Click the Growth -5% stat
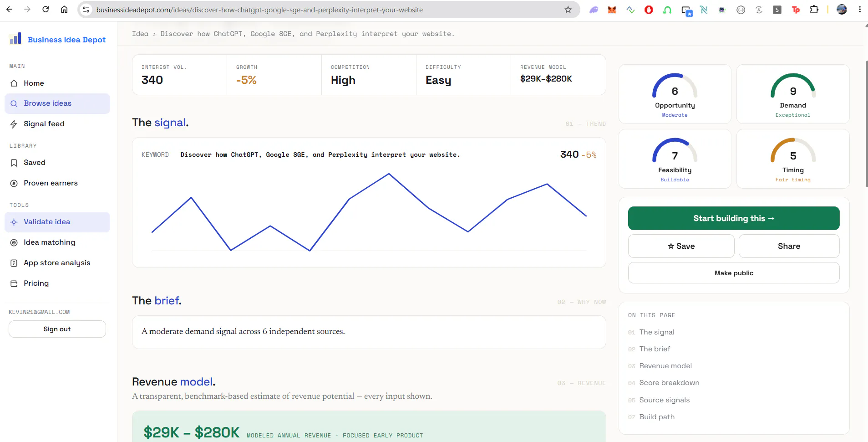Screen dimensions: 868x442 point(274,75)
